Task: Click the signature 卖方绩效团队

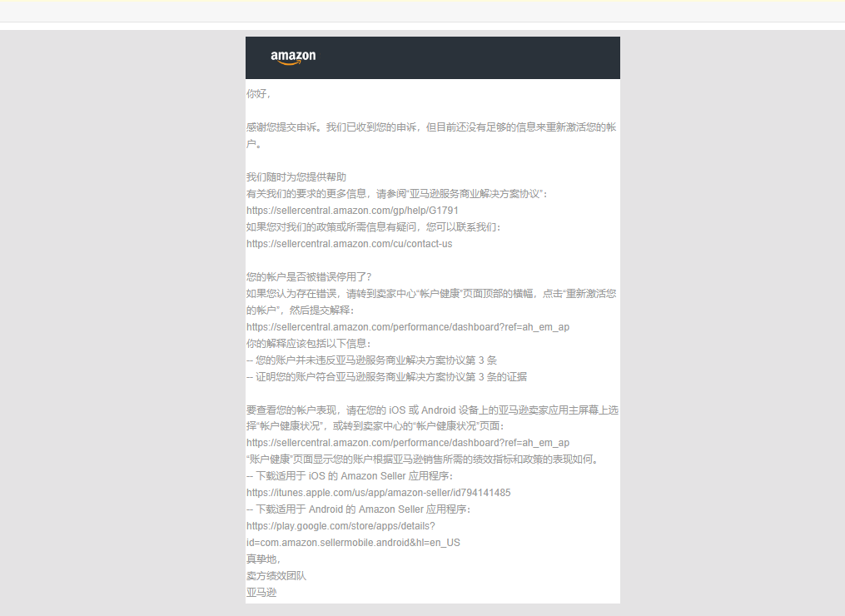Action: [276, 576]
